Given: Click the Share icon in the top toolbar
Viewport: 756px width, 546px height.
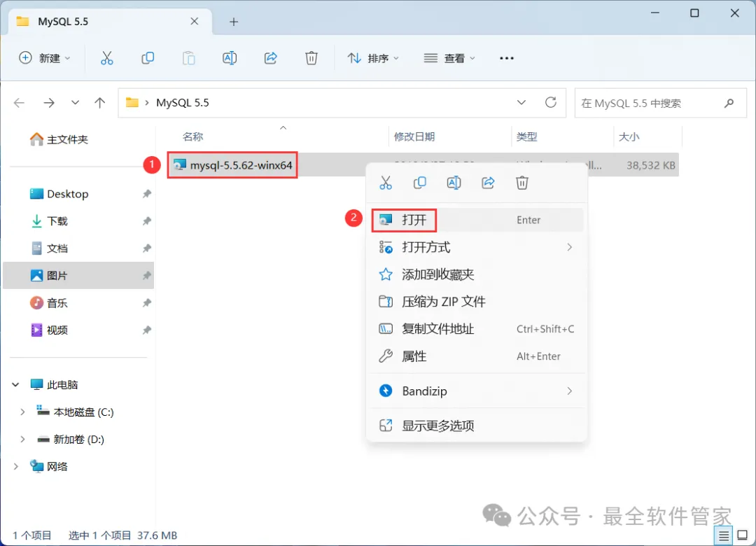Looking at the screenshot, I should tap(270, 58).
